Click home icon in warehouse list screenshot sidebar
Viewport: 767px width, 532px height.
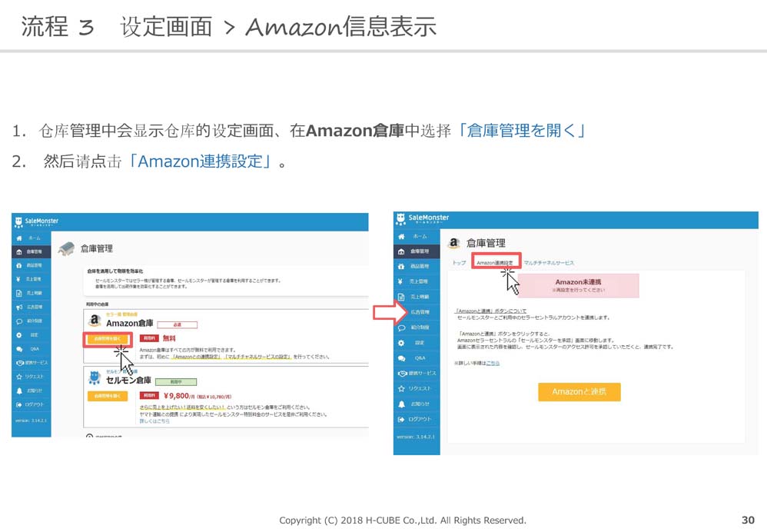point(19,238)
